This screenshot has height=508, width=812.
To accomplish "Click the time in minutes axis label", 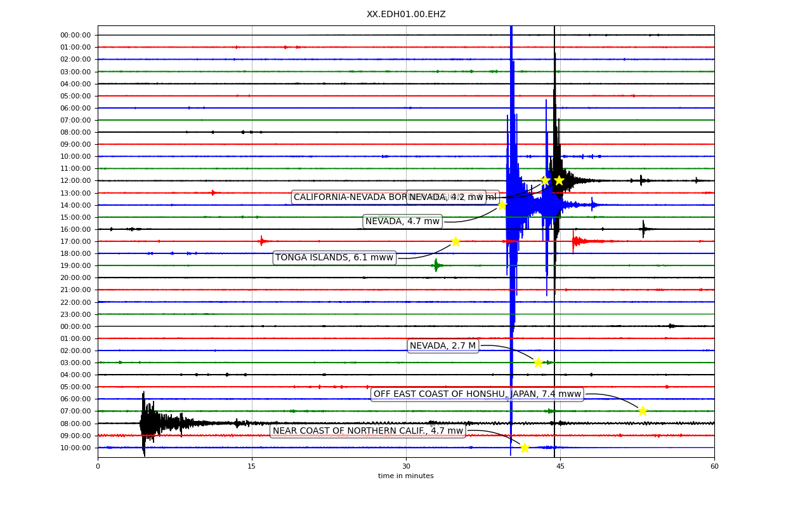I will click(405, 475).
